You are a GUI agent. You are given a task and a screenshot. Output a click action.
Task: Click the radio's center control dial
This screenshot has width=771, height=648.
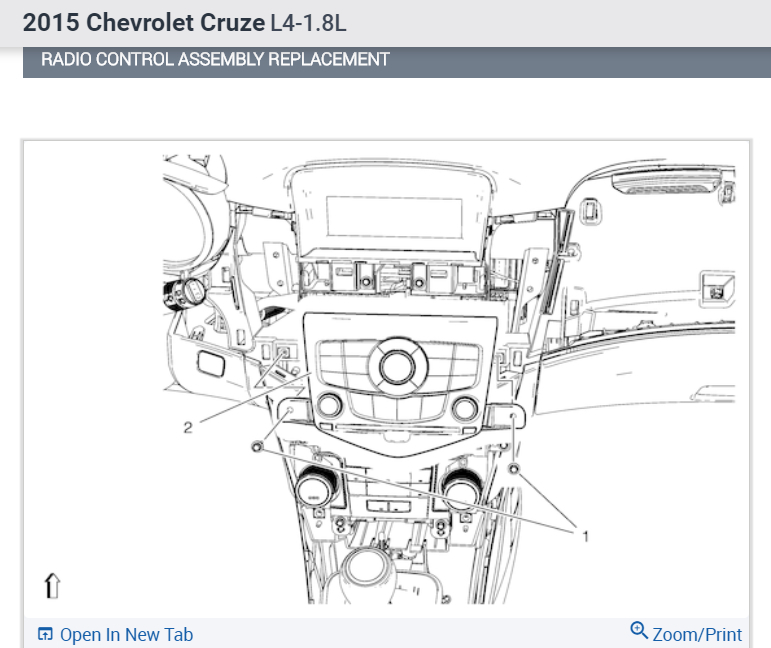pyautogui.click(x=397, y=367)
